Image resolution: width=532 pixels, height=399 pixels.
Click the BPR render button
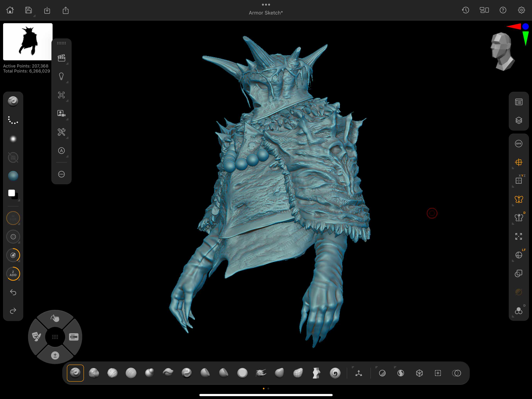[x=518, y=144]
